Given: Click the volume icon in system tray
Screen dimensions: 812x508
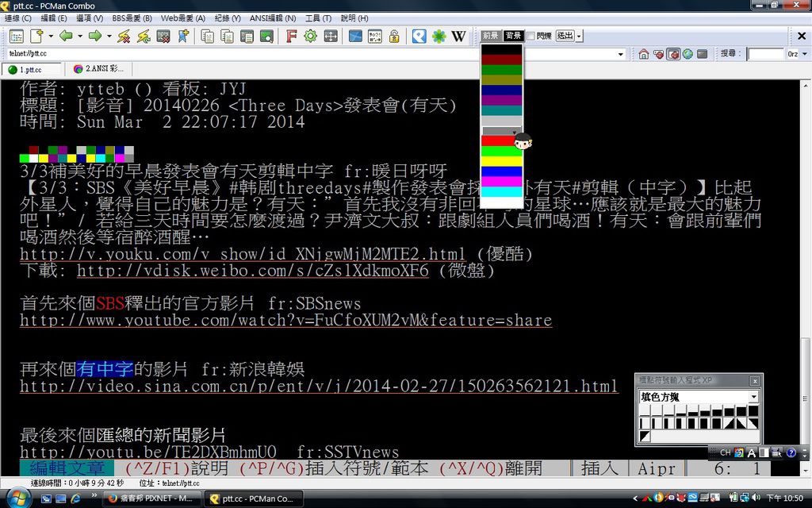Looking at the screenshot, I should (x=756, y=498).
